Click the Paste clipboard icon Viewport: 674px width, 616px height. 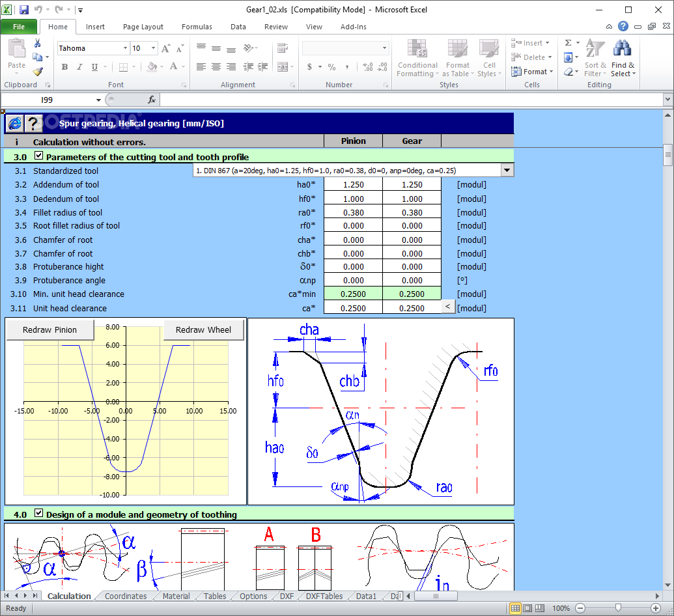coord(17,48)
